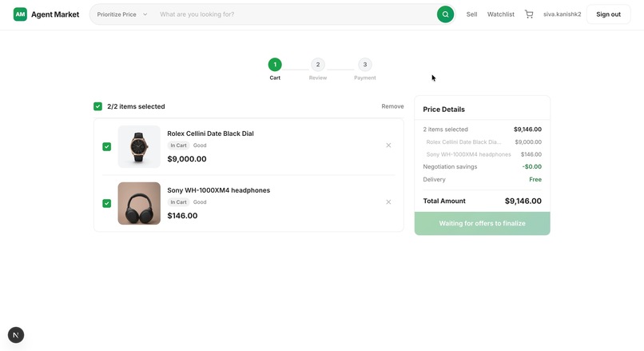Remove Rolex Cellini item with its X icon

click(x=388, y=146)
